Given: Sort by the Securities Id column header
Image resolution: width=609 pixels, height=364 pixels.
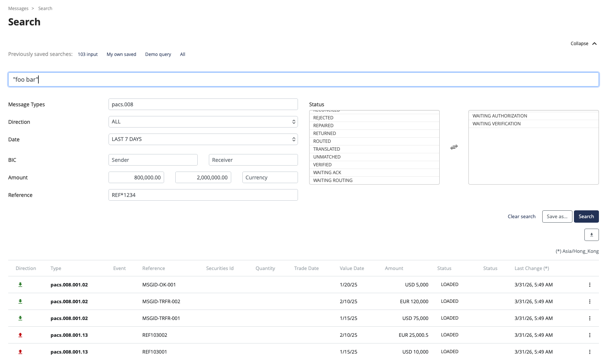Looking at the screenshot, I should point(220,269).
